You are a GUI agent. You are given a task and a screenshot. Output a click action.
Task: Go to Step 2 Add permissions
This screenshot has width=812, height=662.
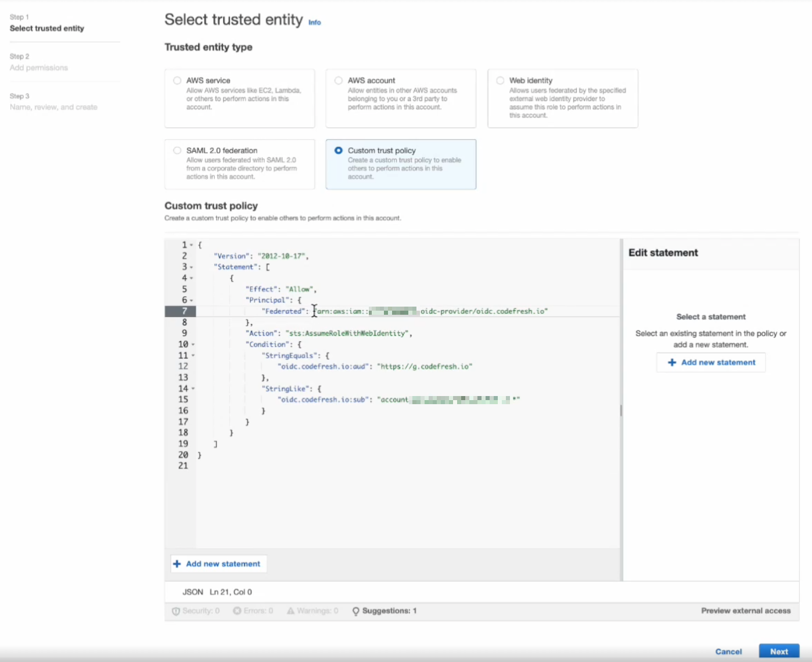tap(39, 68)
